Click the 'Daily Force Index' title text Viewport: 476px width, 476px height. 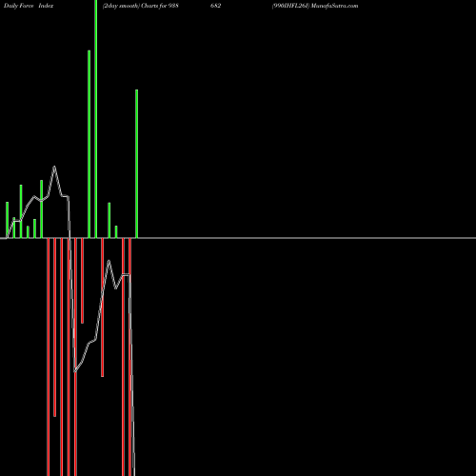coord(29,6)
